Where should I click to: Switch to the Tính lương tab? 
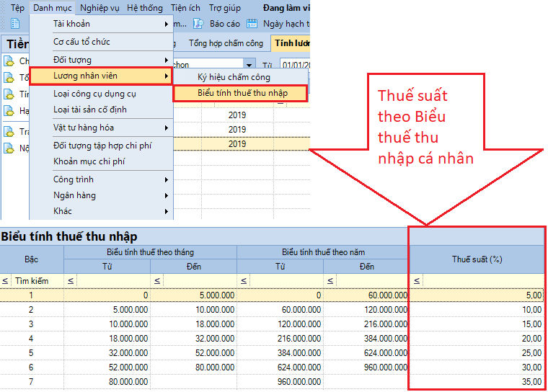coord(291,43)
